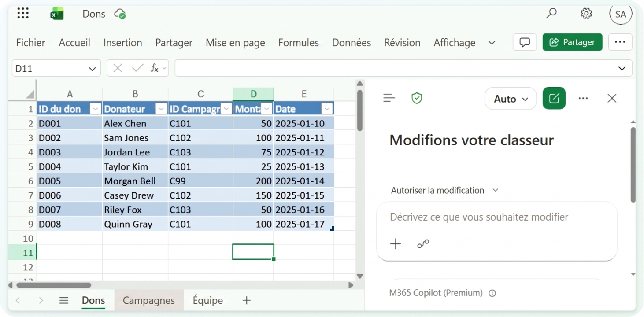Switch to the Équipe sheet tab
This screenshot has height=317, width=644.
207,300
